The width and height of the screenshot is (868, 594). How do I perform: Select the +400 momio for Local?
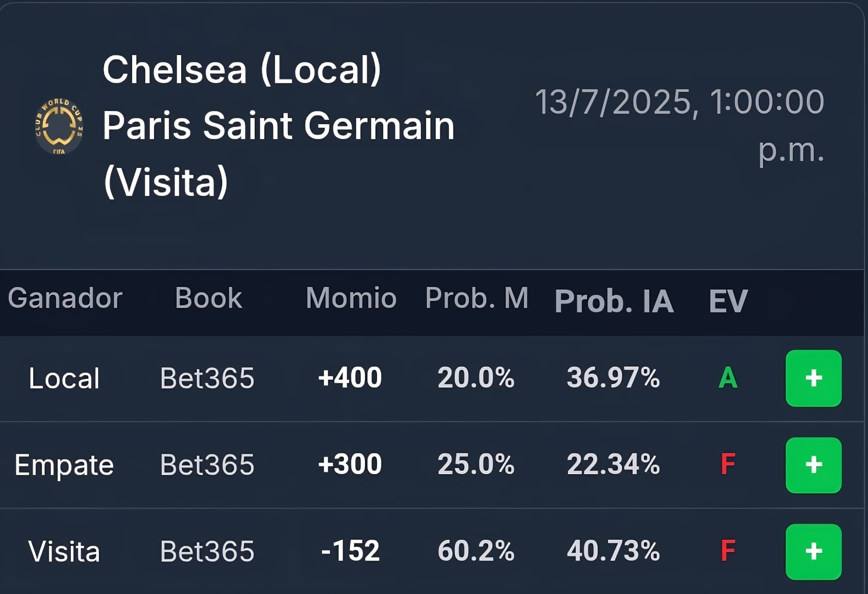[x=350, y=377]
